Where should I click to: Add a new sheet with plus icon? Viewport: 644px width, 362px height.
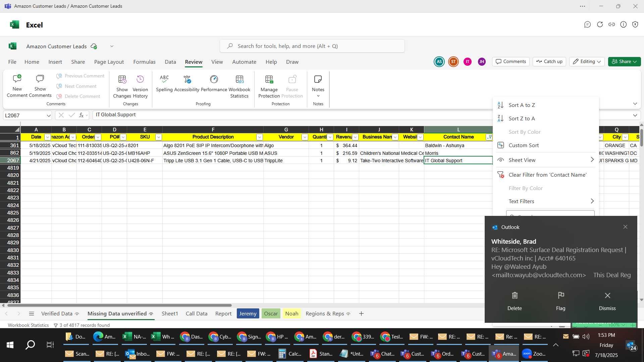click(361, 314)
